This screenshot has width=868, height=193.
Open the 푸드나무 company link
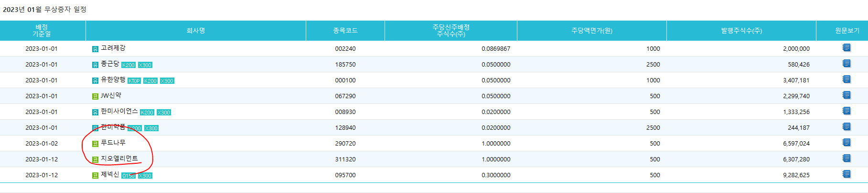(113, 143)
